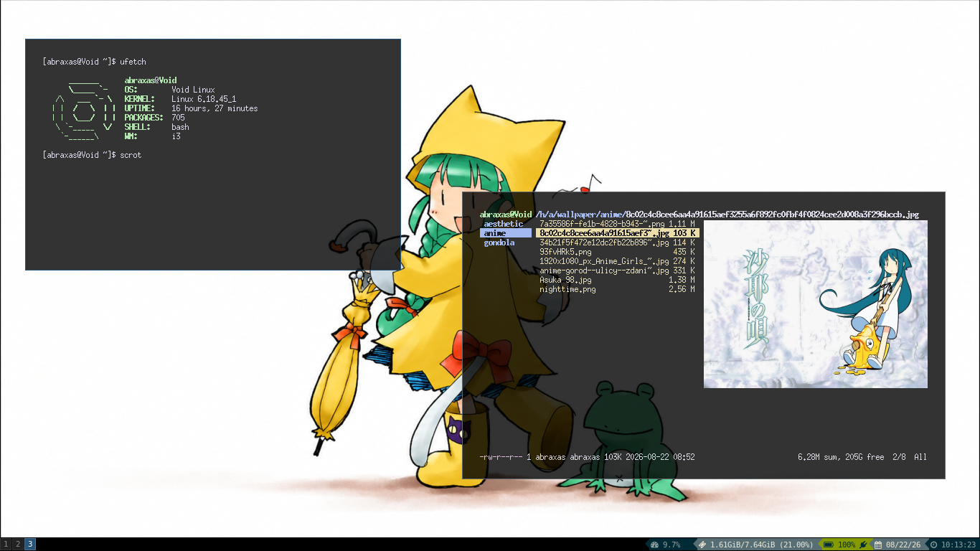This screenshot has width=980, height=551.
Task: Click the uptime value "16 hours, 27 minutes"
Action: pos(215,108)
